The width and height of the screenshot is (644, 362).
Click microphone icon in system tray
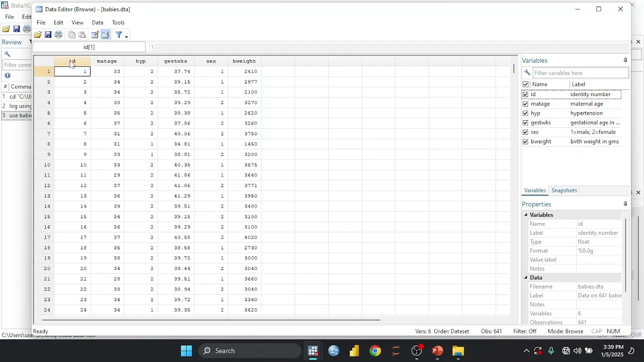(551, 351)
